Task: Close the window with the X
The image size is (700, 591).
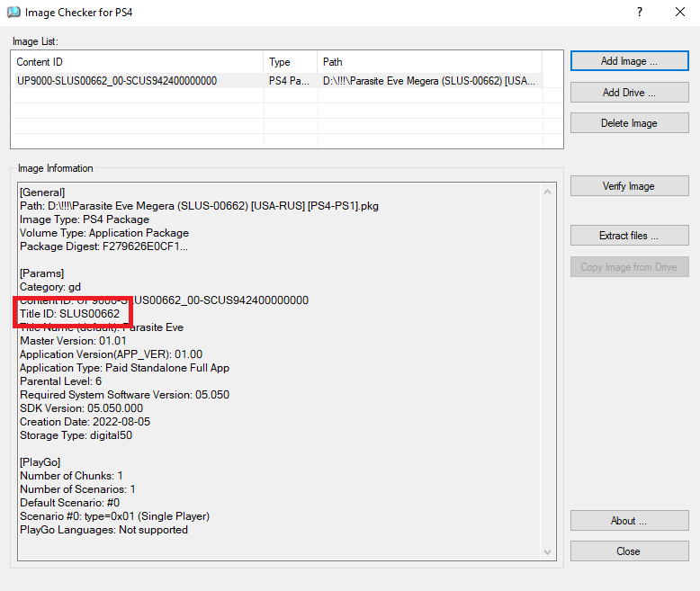Action: pos(680,12)
